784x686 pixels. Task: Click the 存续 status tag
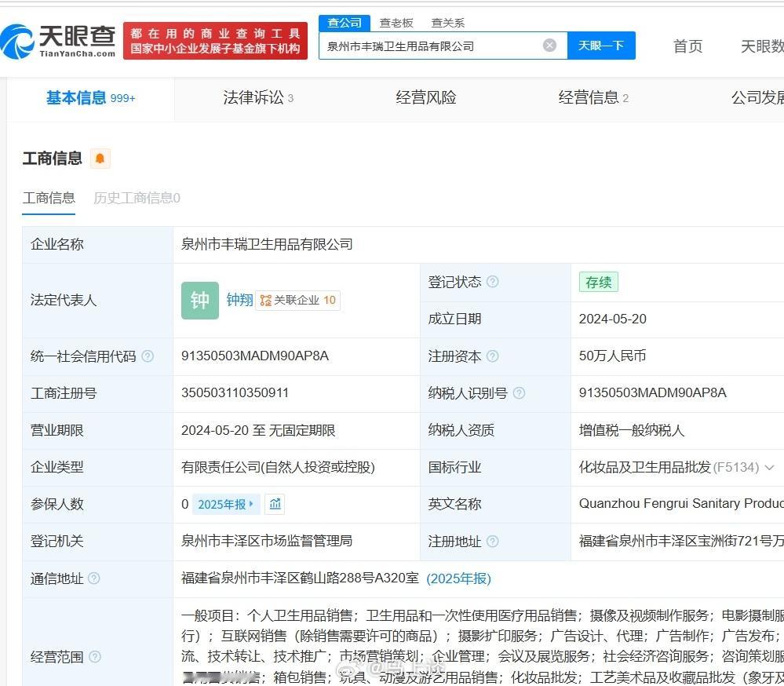pyautogui.click(x=599, y=282)
